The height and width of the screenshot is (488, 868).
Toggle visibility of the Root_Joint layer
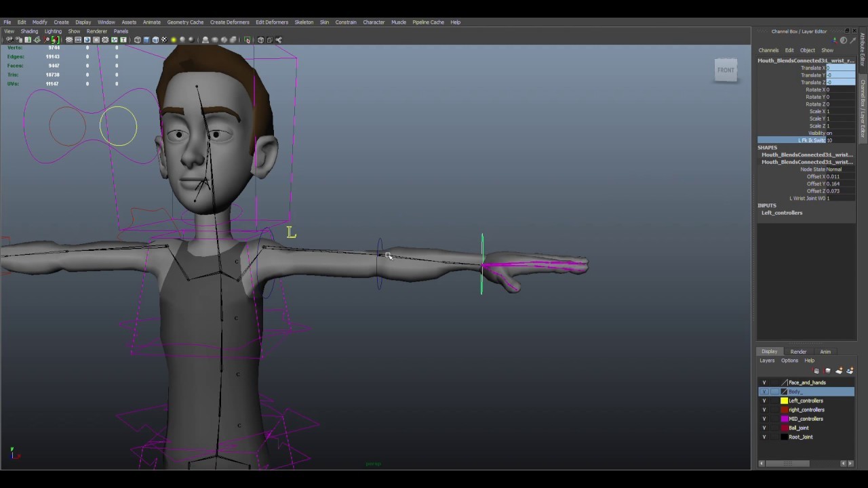pos(764,436)
